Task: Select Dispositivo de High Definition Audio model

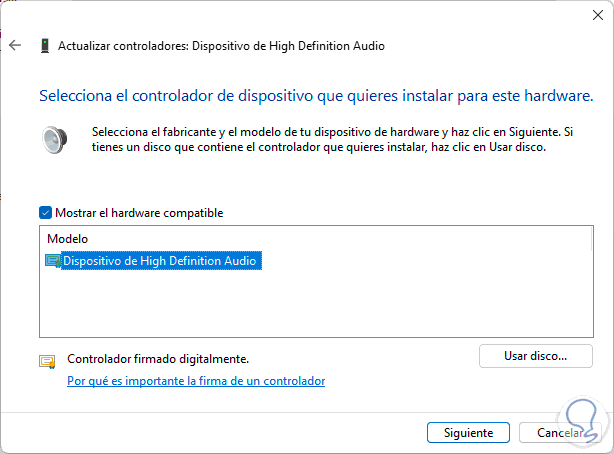Action: 160,261
